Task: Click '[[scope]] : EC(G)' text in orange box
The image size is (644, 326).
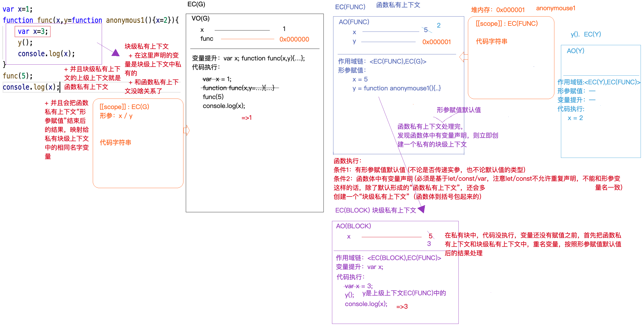Action: coord(124,107)
